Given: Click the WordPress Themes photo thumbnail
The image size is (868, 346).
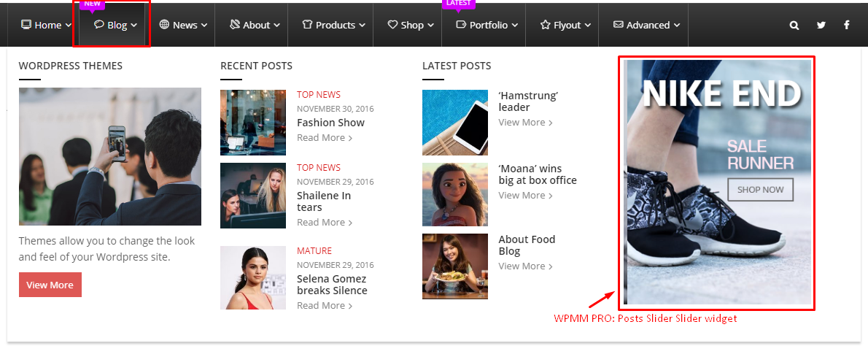Looking at the screenshot, I should 110,157.
